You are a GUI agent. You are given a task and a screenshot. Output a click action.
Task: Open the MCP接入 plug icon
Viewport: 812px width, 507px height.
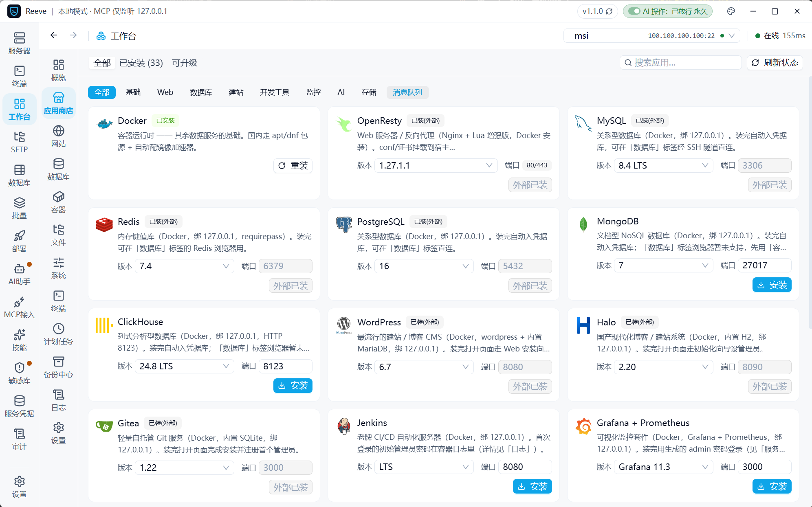click(19, 307)
